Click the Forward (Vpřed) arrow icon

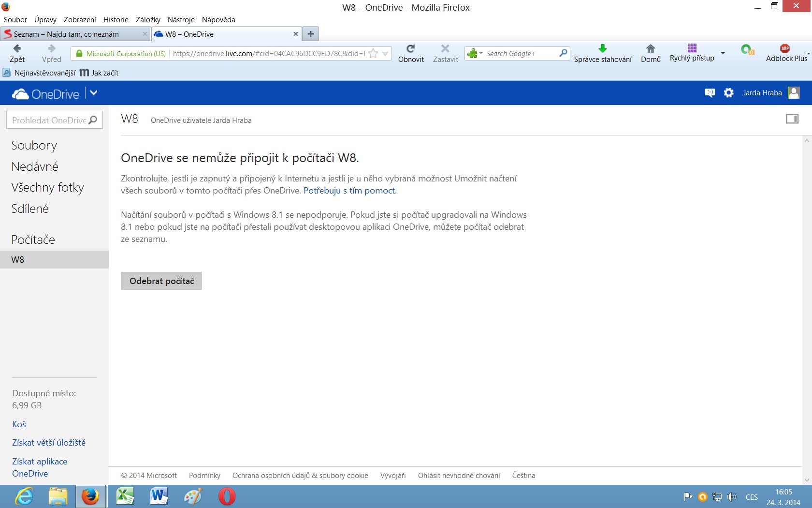pos(52,48)
